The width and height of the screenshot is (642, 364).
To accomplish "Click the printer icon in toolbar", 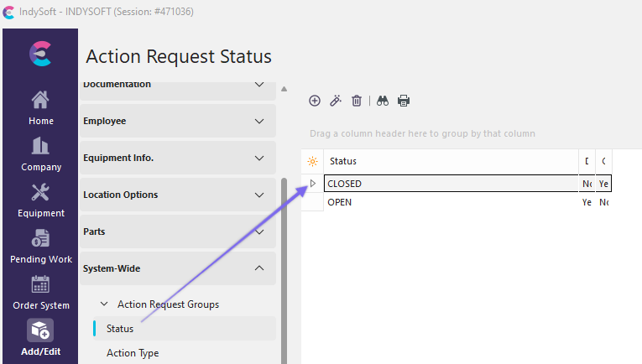I will (404, 101).
